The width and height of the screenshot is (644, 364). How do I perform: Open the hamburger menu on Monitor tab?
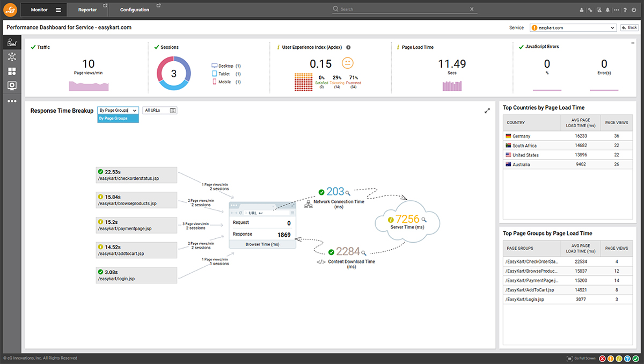(x=58, y=10)
